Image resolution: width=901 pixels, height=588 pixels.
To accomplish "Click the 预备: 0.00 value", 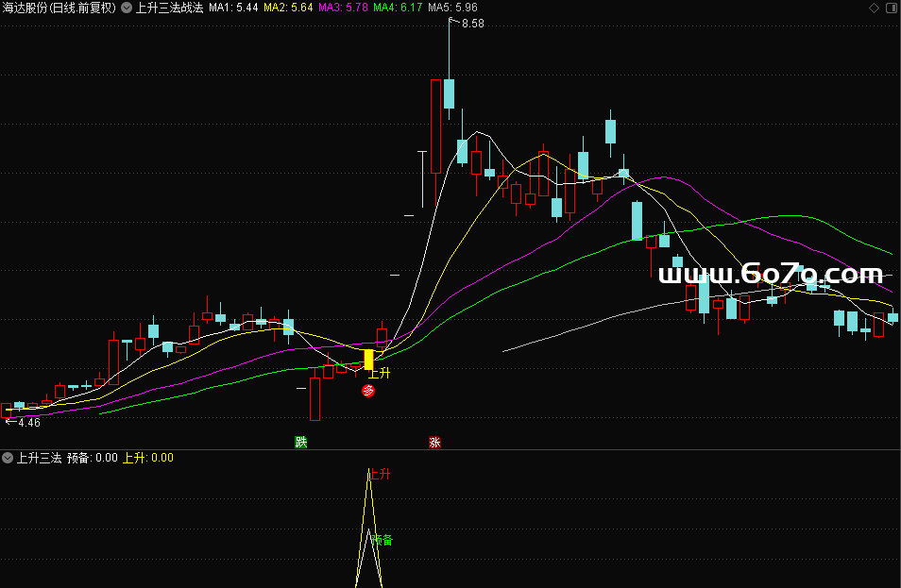I will (x=93, y=458).
